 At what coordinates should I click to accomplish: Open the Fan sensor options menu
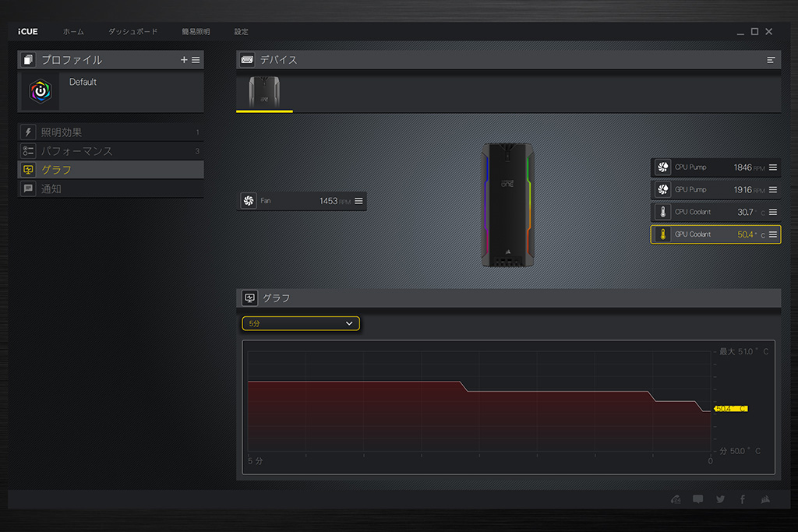point(358,201)
